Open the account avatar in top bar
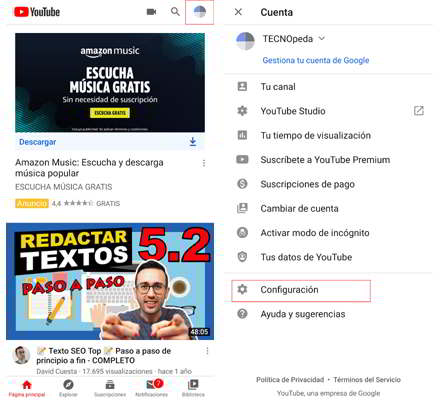The width and height of the screenshot is (443, 400). (199, 12)
